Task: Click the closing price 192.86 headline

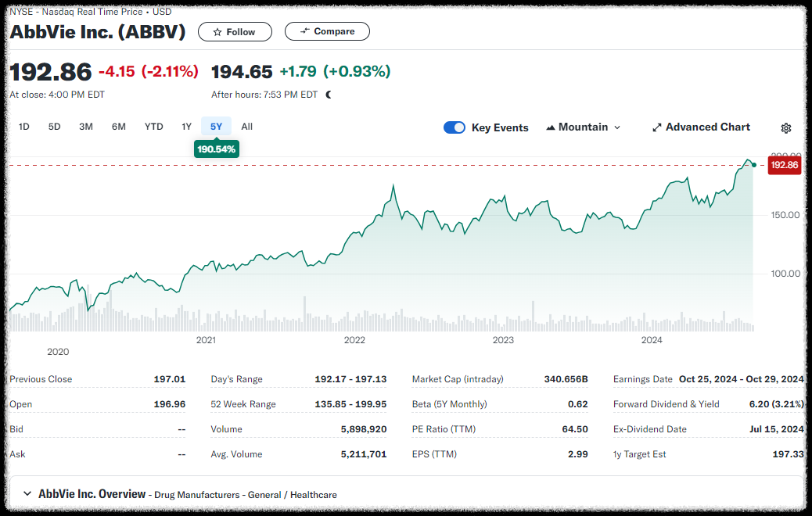Action: [51, 72]
